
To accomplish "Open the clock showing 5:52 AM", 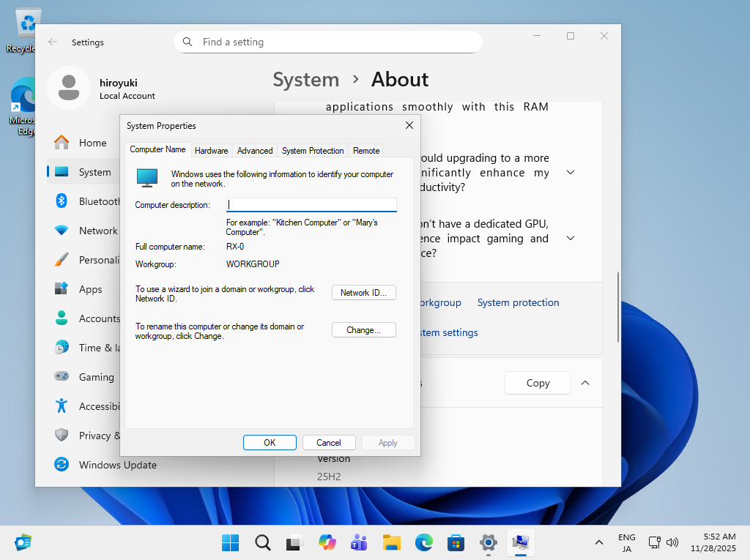I will coord(713,542).
